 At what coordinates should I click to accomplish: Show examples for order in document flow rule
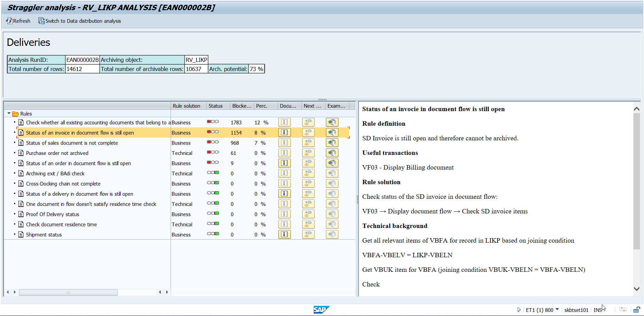tap(332, 163)
